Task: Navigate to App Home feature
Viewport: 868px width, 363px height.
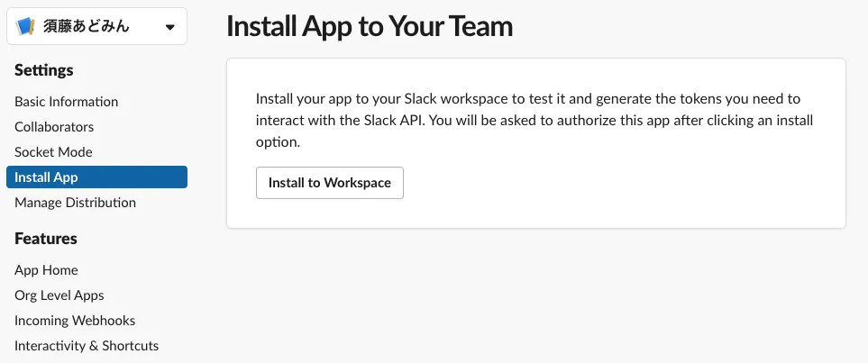Action: (46, 270)
